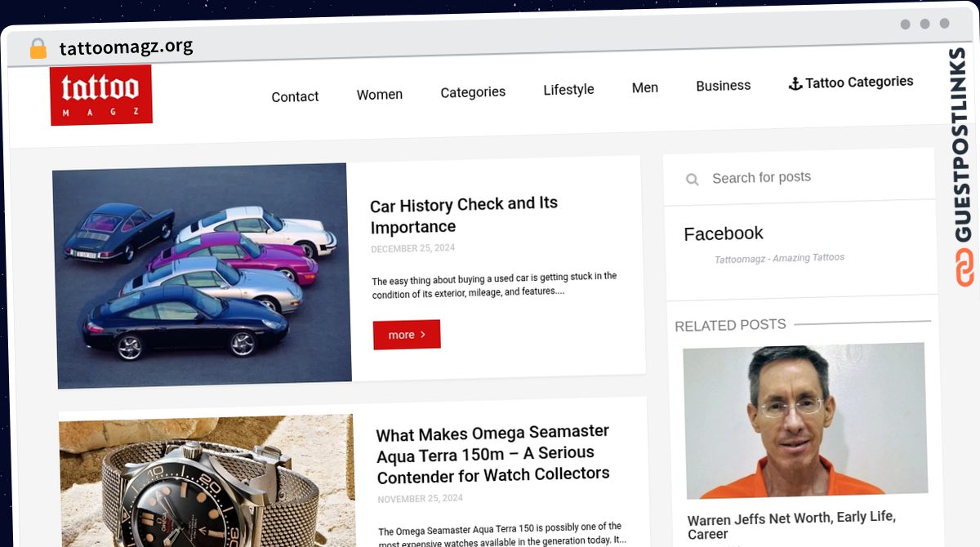Open the Omega Seamaster Aqua Terra article title
The width and height of the screenshot is (980, 547).
tap(493, 455)
